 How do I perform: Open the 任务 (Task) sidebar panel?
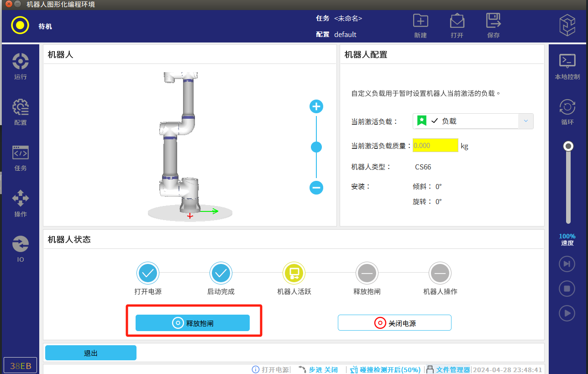click(x=21, y=157)
